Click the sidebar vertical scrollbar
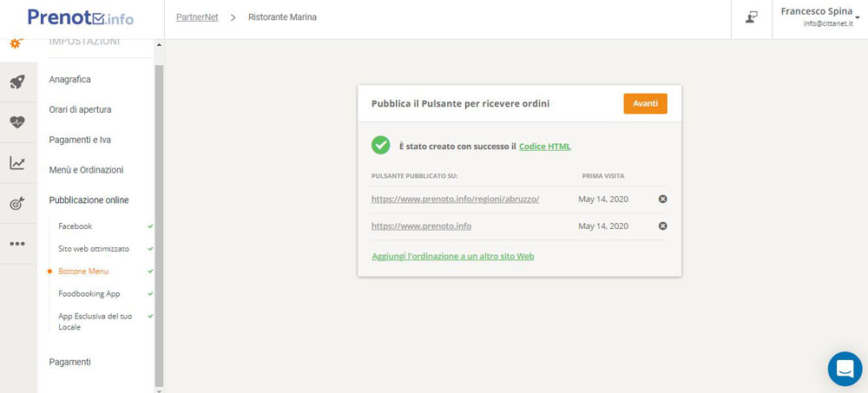 (159, 217)
